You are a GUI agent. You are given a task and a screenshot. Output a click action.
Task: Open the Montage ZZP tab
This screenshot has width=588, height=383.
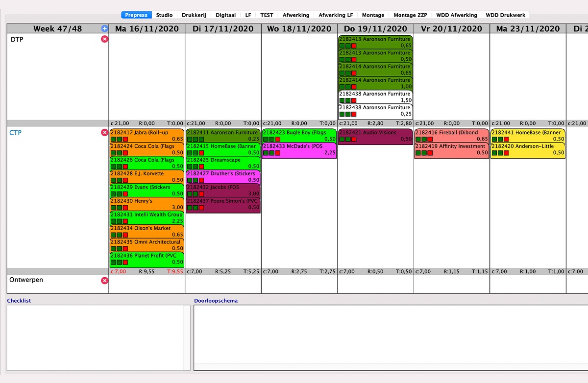pos(410,15)
